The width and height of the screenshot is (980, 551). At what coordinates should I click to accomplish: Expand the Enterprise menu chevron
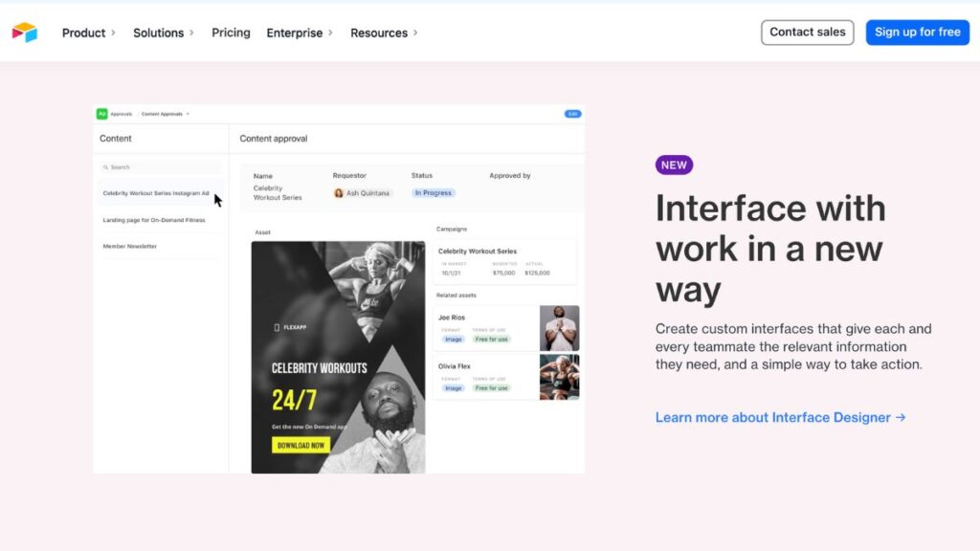330,33
